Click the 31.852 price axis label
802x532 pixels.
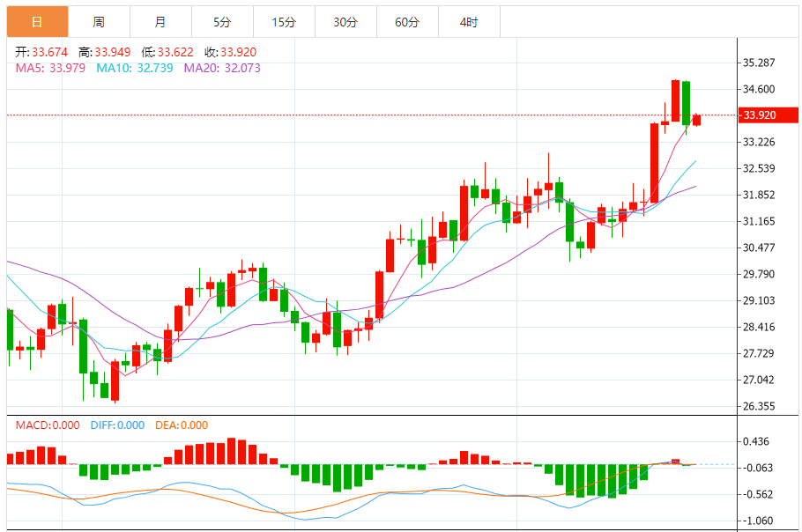759,195
